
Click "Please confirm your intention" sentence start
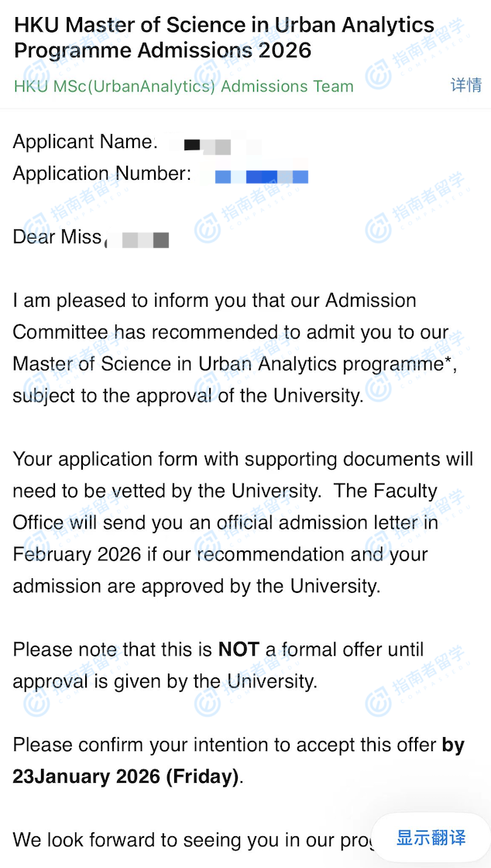(93, 746)
